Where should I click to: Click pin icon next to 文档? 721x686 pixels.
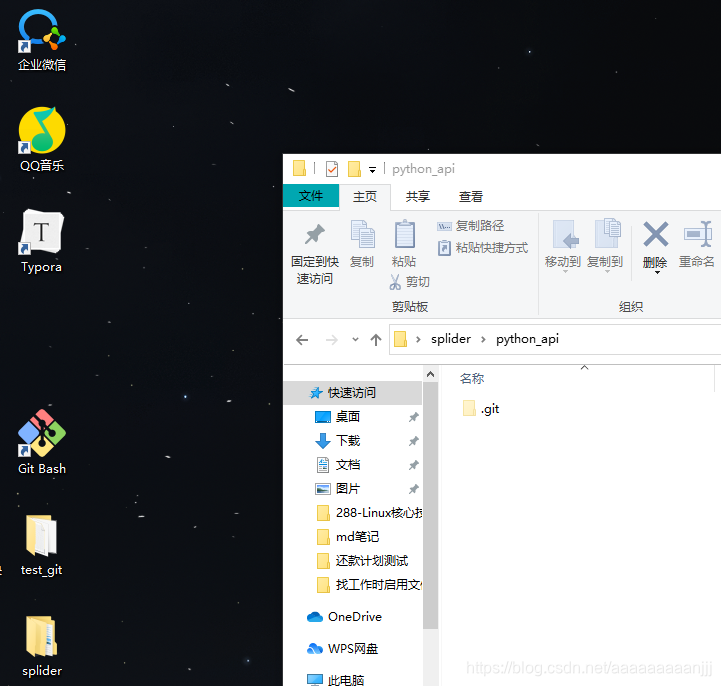[413, 464]
